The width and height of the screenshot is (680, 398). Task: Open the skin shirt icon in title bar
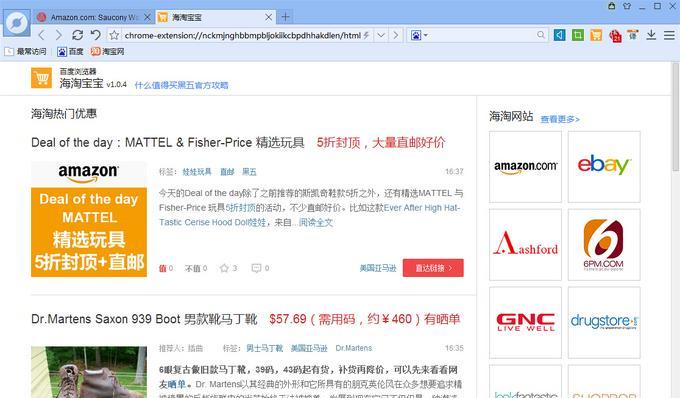click(627, 6)
